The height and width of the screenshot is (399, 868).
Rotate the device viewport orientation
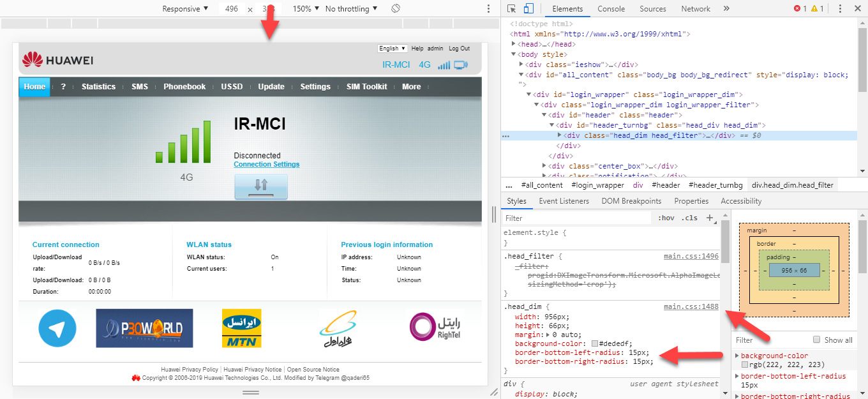[x=396, y=9]
